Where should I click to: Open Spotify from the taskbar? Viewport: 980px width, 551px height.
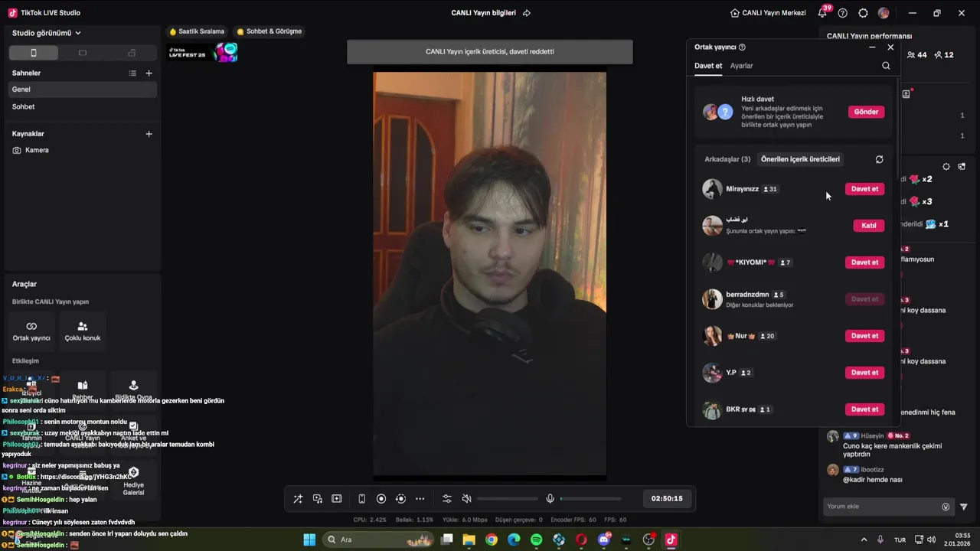pos(537,540)
